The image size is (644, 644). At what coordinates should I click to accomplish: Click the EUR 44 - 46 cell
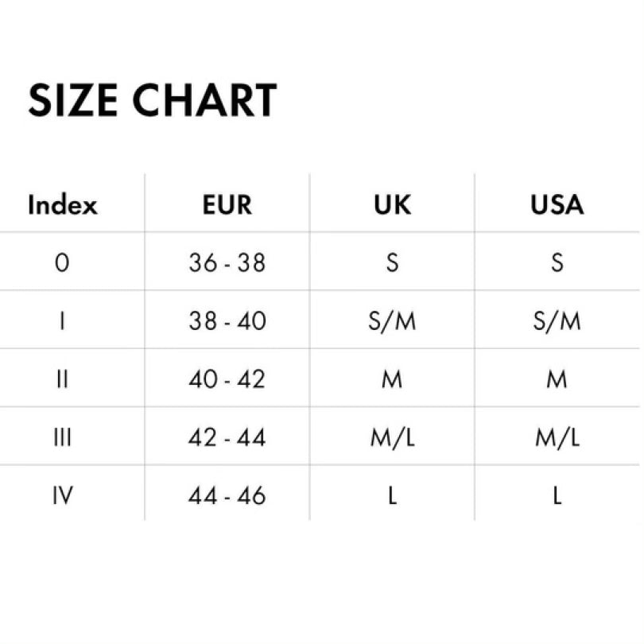tap(227, 495)
